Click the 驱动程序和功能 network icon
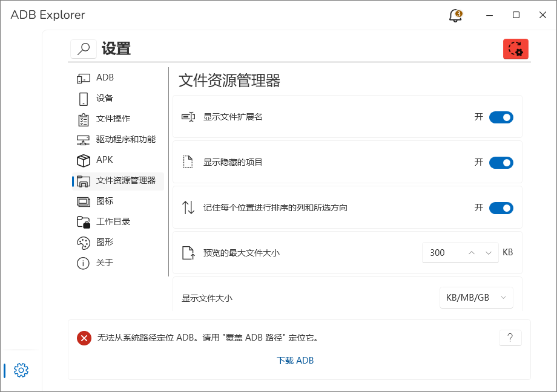 (83, 140)
